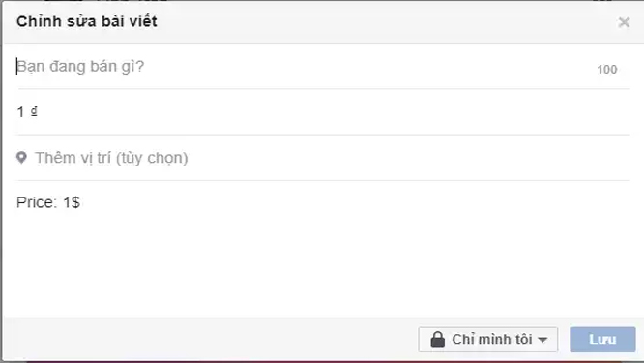The width and height of the screenshot is (644, 363).
Task: Focus the Bạn đang bán gì? title field
Action: pyautogui.click(x=304, y=67)
